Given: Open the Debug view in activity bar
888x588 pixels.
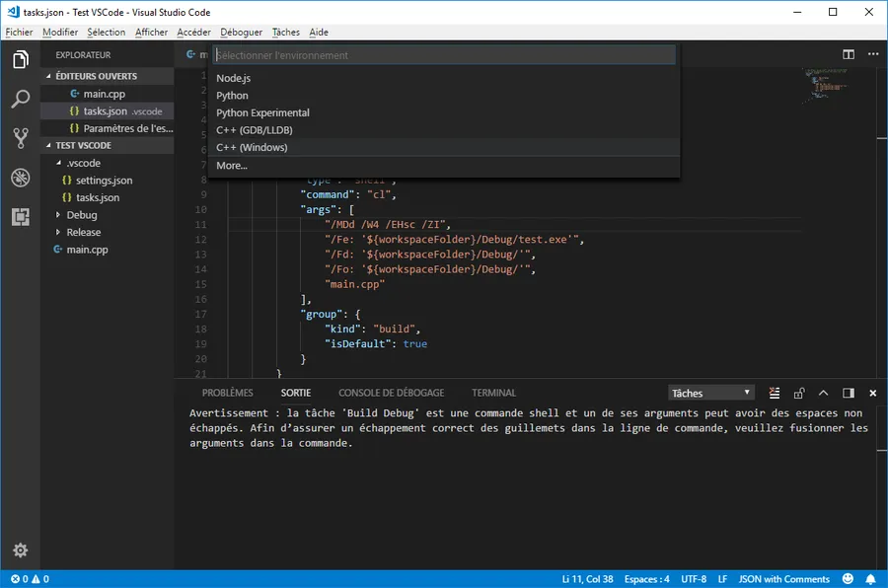Looking at the screenshot, I should (x=21, y=178).
